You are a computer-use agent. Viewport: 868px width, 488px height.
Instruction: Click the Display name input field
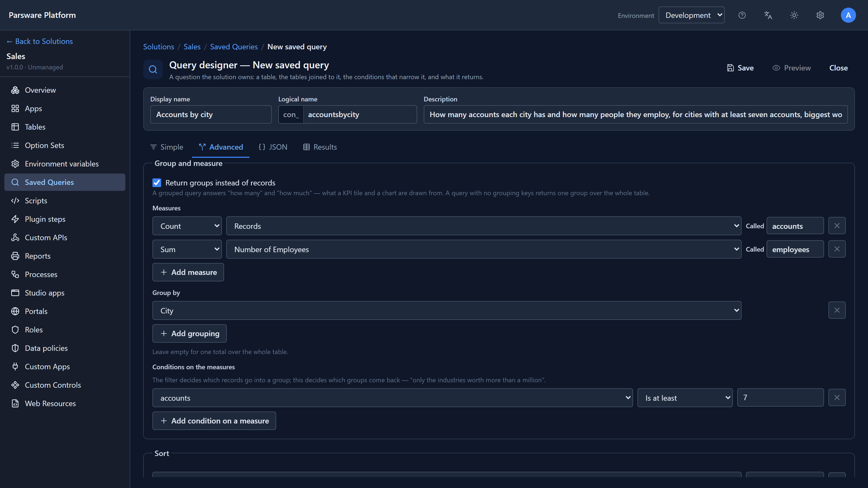211,114
